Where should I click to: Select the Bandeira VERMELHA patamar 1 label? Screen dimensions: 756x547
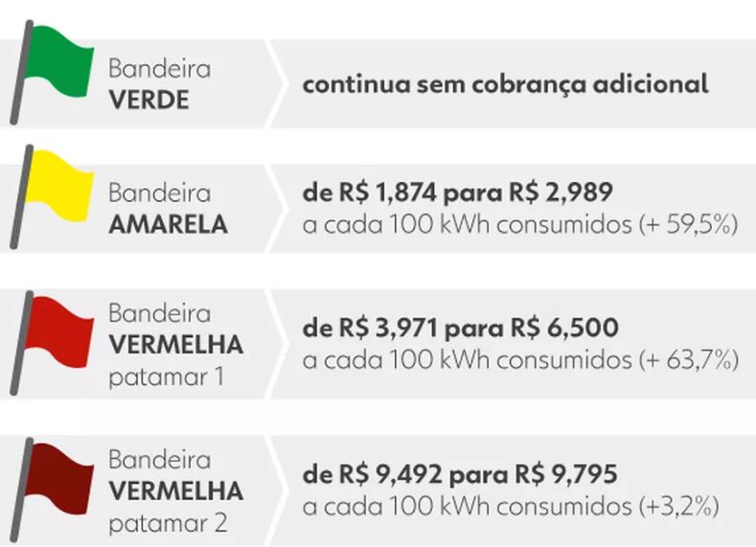click(175, 345)
